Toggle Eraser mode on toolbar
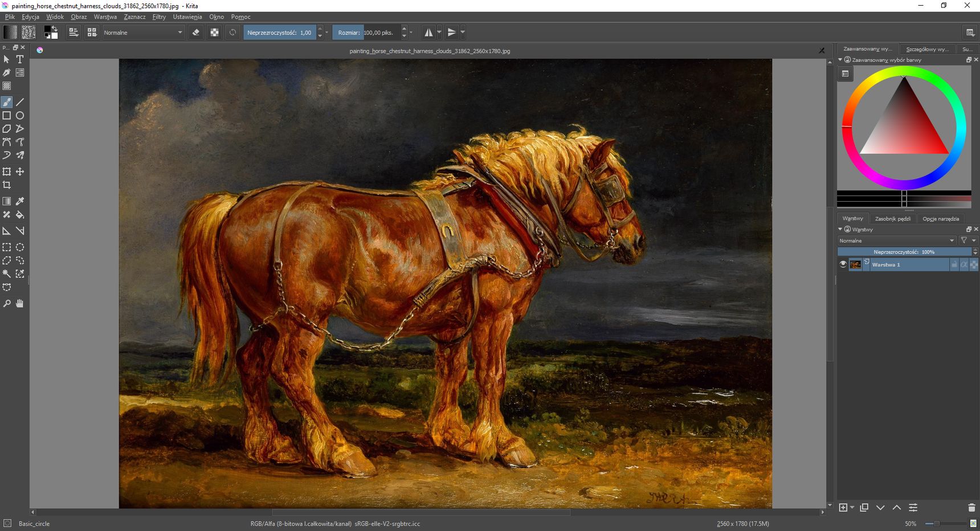This screenshot has width=980, height=531. point(196,32)
